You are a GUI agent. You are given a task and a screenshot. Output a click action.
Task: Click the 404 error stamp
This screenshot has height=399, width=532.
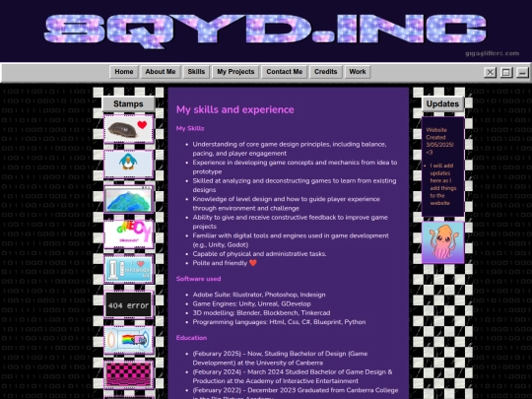point(129,304)
